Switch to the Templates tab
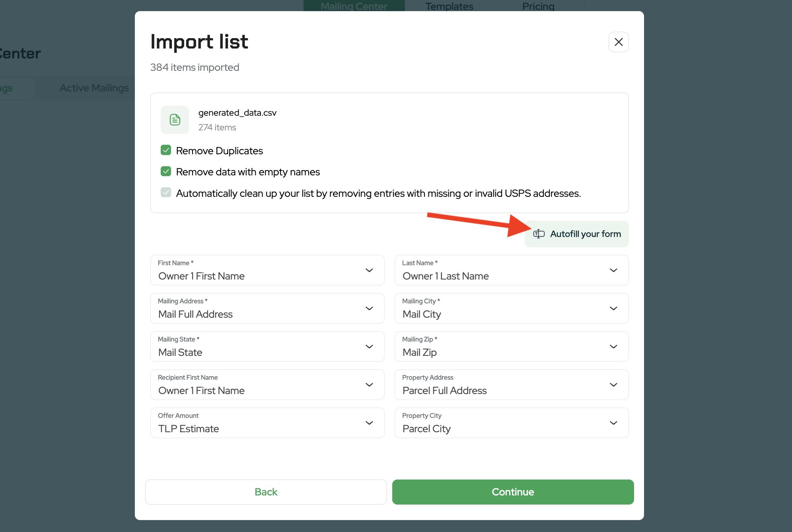 (449, 6)
